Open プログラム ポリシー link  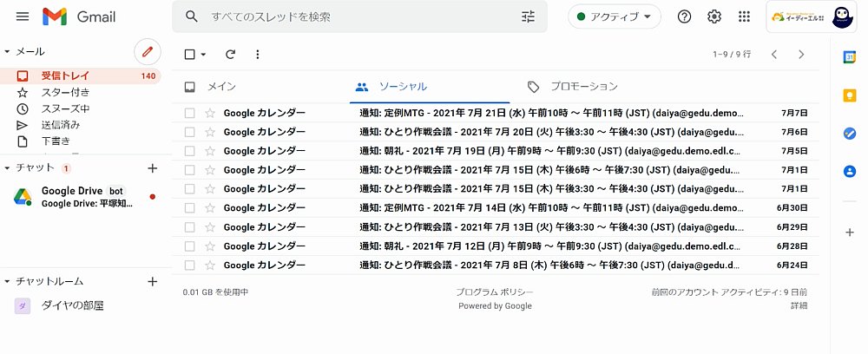pyautogui.click(x=495, y=292)
